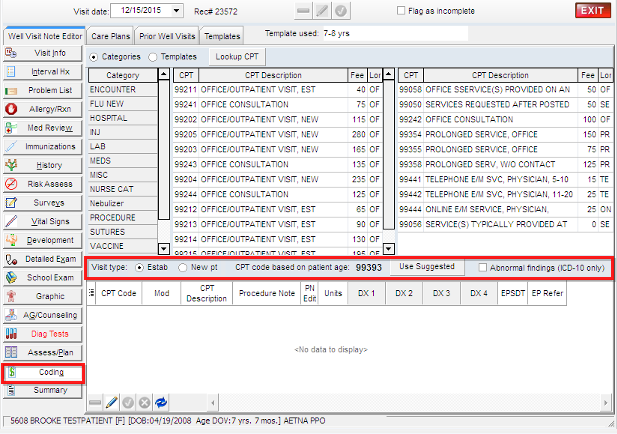Open Risk Assess icon
This screenshot has height=434, width=617.
click(x=11, y=184)
